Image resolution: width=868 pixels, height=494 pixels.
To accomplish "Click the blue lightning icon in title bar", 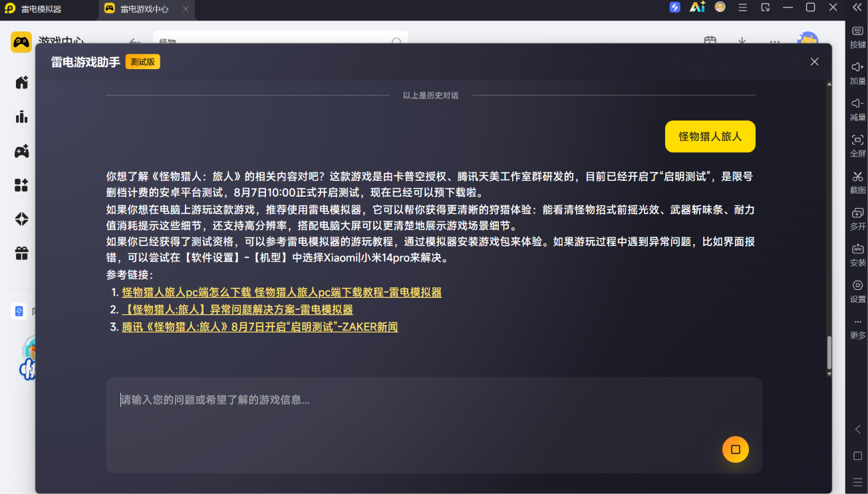I will tap(675, 7).
